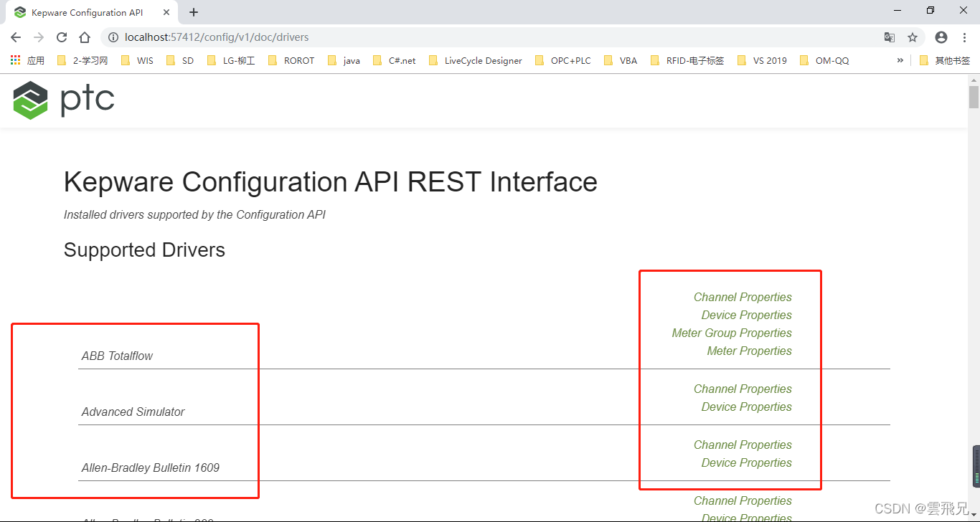The image size is (980, 522).
Task: Expand hidden bookmarks with the chevron
Action: [900, 60]
